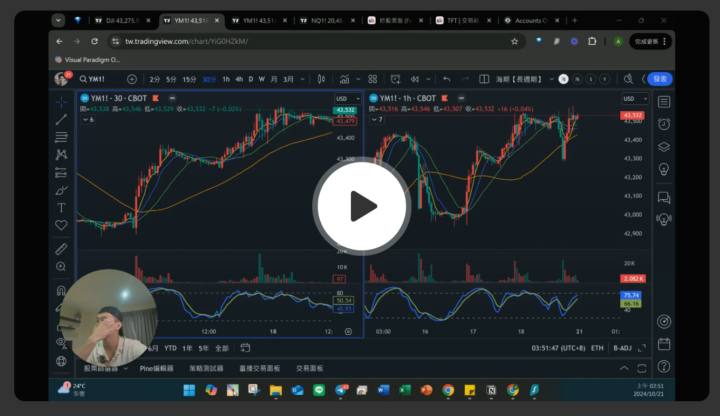The width and height of the screenshot is (720, 416).
Task: Open the 3月 timeframe dropdown in toolbar
Action: (x=289, y=79)
